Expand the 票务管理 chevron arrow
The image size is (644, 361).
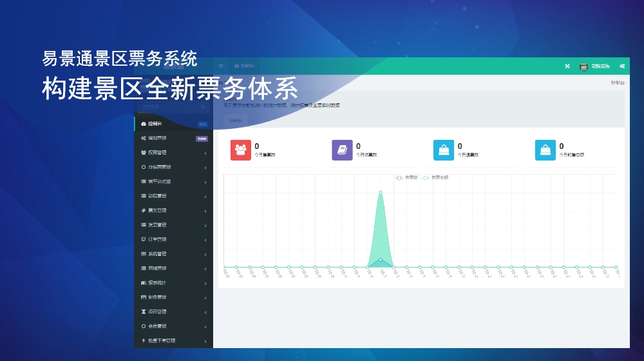(x=205, y=211)
